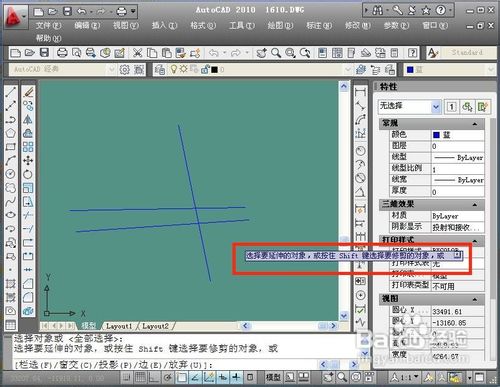500x387 pixels.
Task: Click the Favorites star in InfoCenter
Action: 426,11
